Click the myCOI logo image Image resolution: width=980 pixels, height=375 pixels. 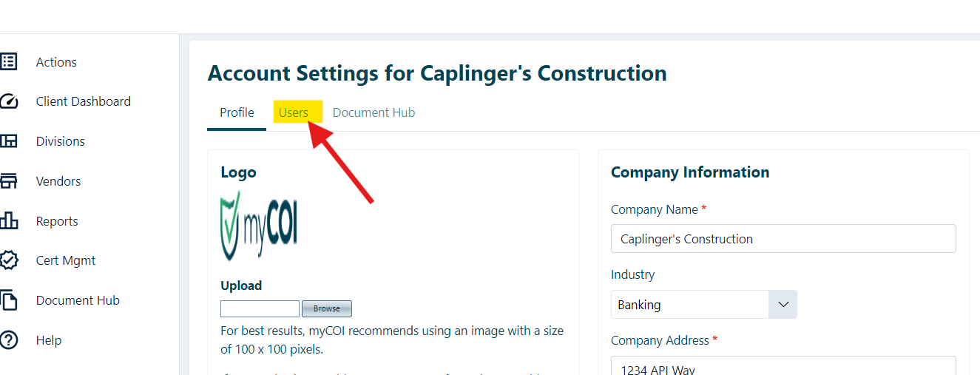tap(259, 225)
